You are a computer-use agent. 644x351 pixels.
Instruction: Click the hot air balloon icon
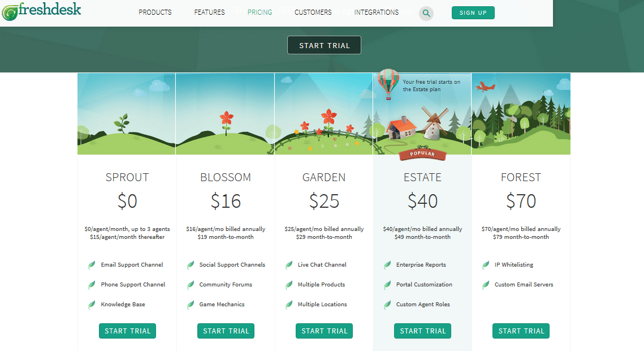388,84
